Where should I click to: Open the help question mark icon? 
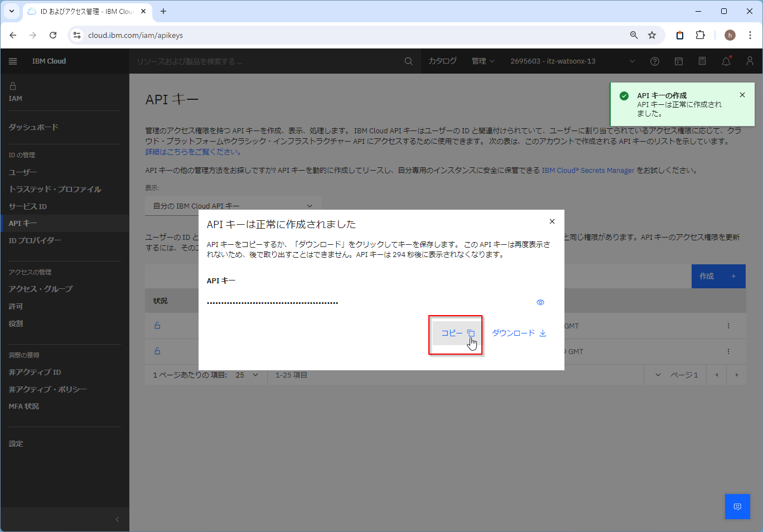tap(655, 61)
